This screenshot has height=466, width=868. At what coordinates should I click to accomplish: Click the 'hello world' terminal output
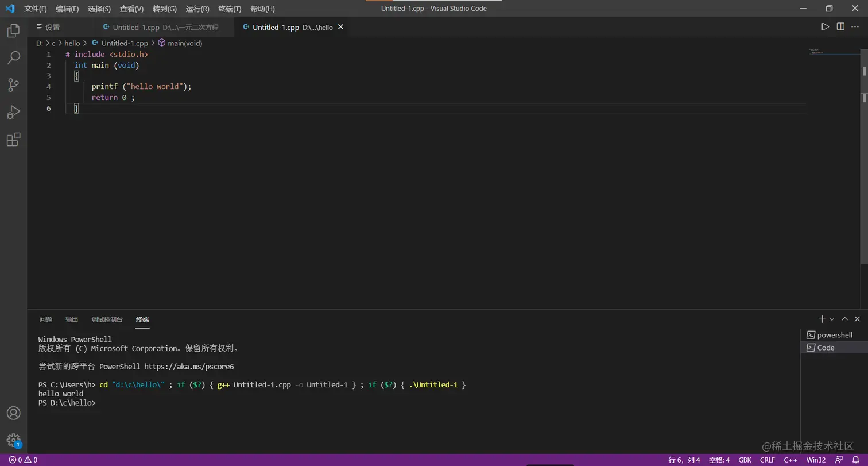tap(61, 394)
